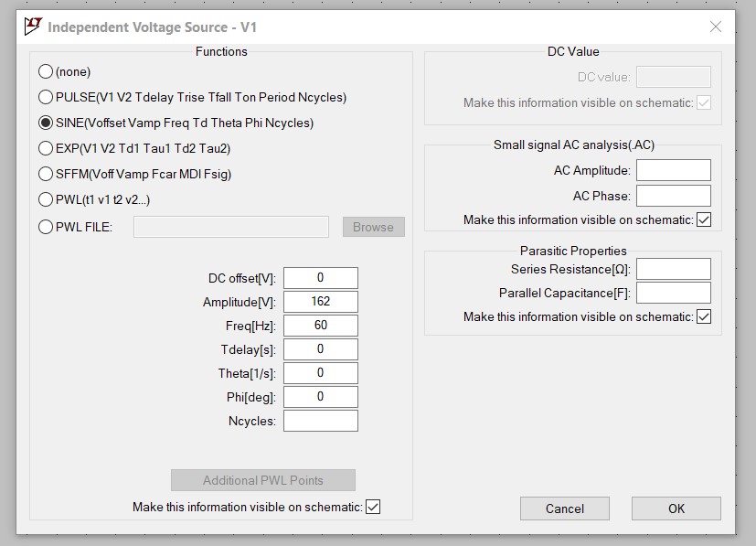The width and height of the screenshot is (756, 546).
Task: Focus the Freq[Hz] field
Action: coord(321,325)
